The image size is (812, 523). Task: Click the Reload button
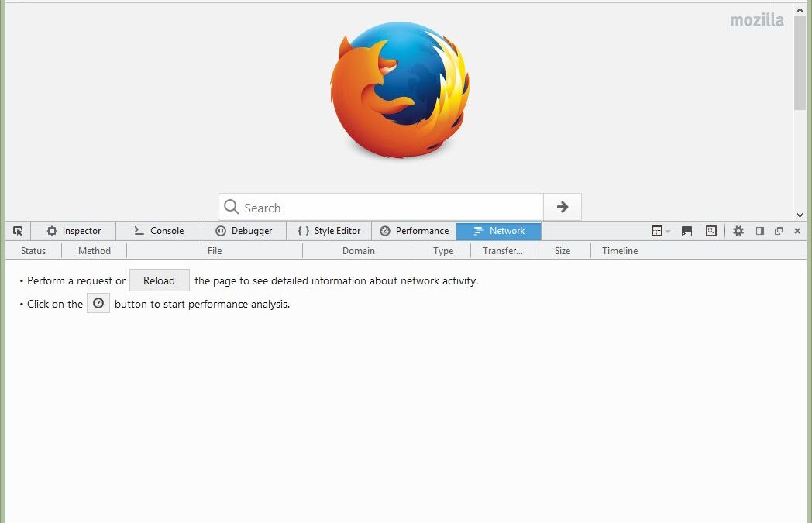(159, 280)
